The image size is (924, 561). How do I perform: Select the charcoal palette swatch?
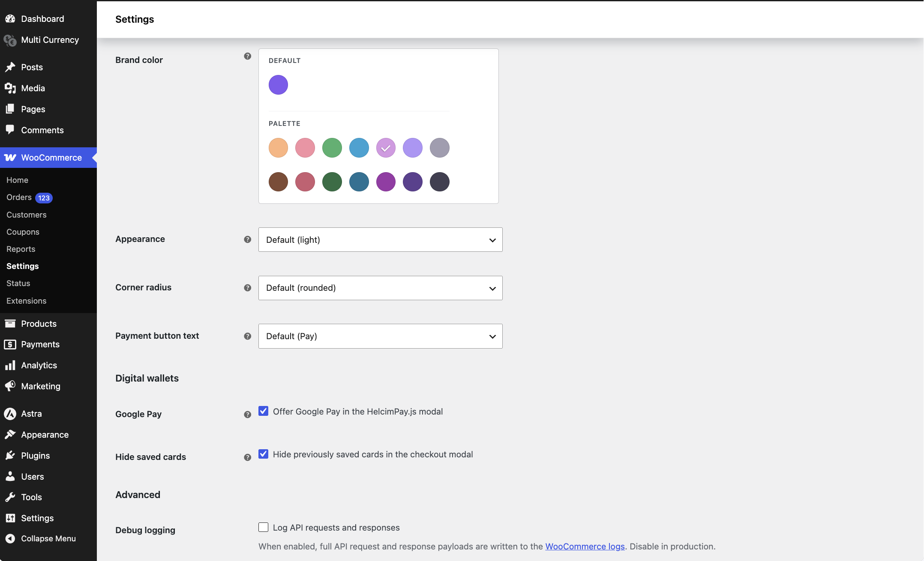click(440, 182)
